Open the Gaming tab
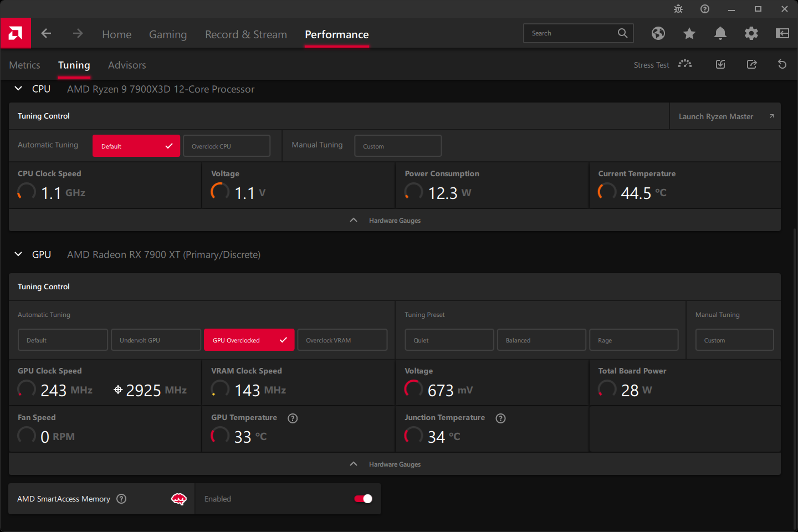The width and height of the screenshot is (798, 532). 168,34
